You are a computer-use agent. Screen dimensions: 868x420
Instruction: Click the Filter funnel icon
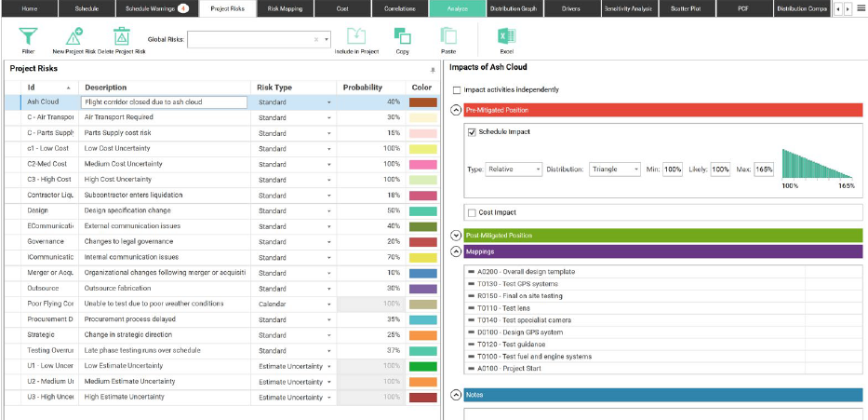[28, 36]
